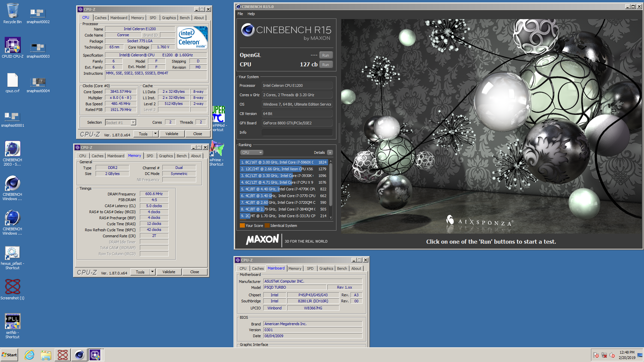Screen dimensions: 644x362
Task: Open the SPD tab in top CPU-Z
Action: pyautogui.click(x=153, y=18)
